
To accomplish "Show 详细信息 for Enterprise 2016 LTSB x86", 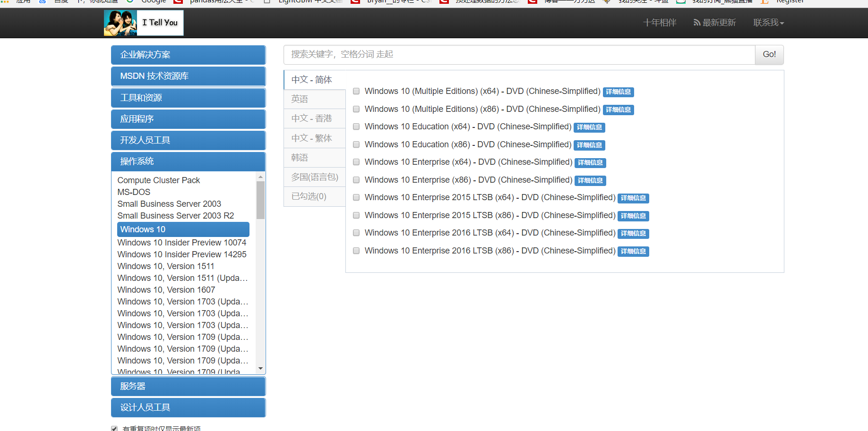I will [633, 251].
